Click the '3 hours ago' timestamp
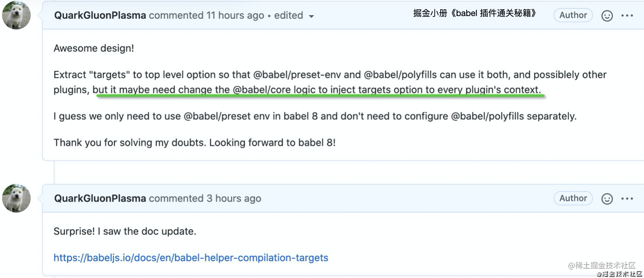The image size is (644, 278). [x=234, y=198]
